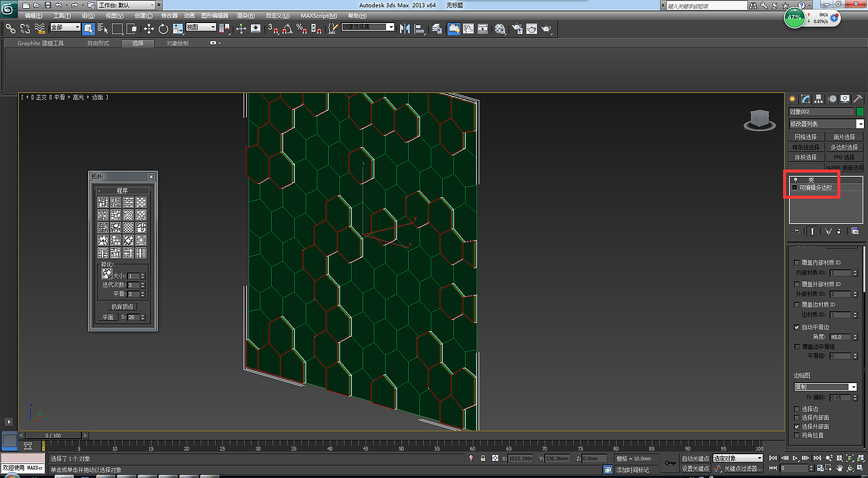
Task: Open the Material Editor icon
Action: [500, 28]
